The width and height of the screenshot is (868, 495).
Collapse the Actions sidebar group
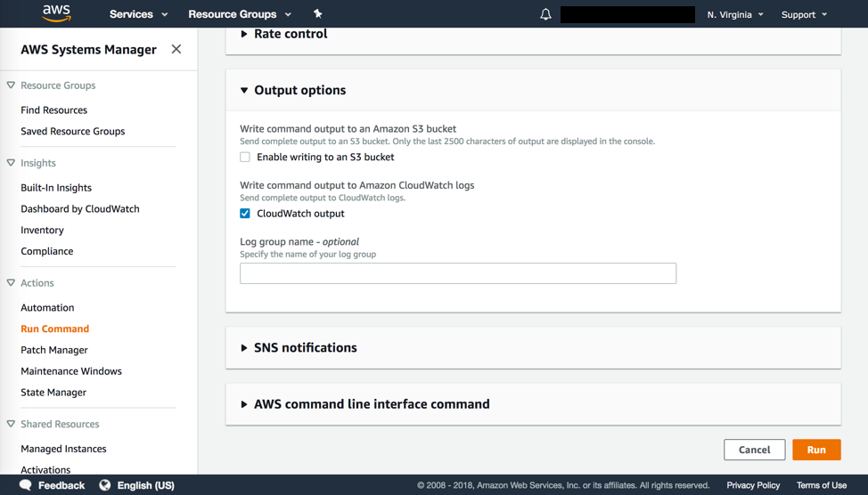click(11, 282)
